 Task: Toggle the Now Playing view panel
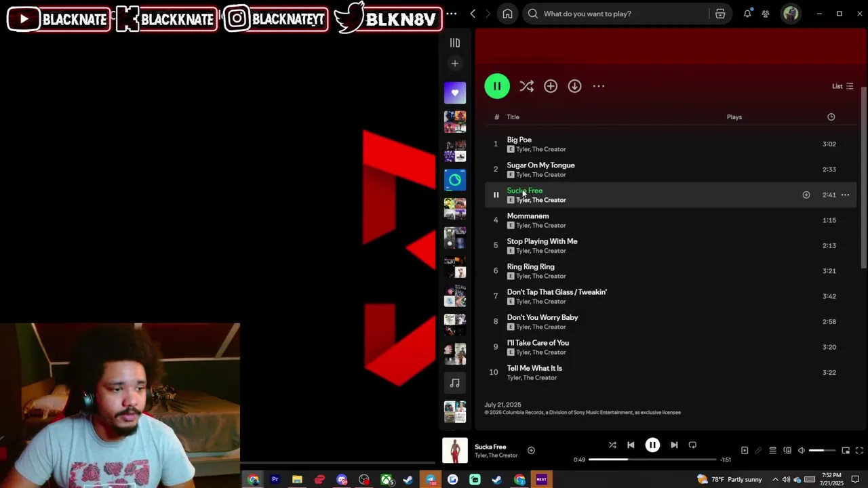tap(745, 451)
